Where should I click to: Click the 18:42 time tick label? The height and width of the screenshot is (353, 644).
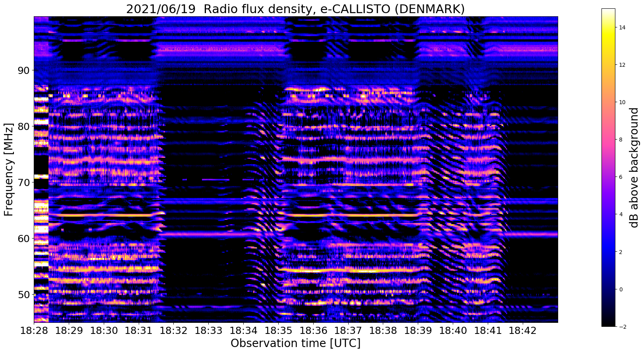tap(523, 330)
